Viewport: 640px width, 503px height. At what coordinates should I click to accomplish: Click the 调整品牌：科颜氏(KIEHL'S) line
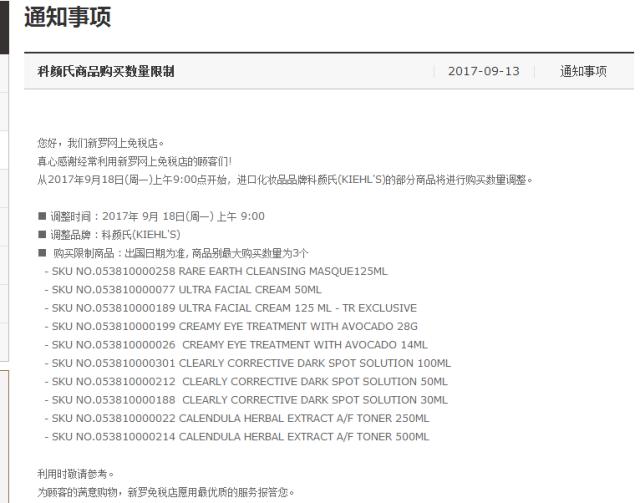click(109, 235)
